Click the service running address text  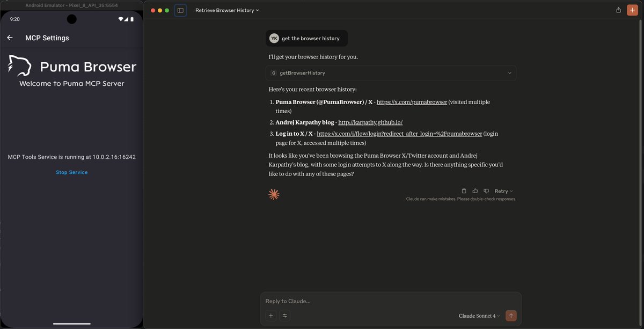pos(72,157)
